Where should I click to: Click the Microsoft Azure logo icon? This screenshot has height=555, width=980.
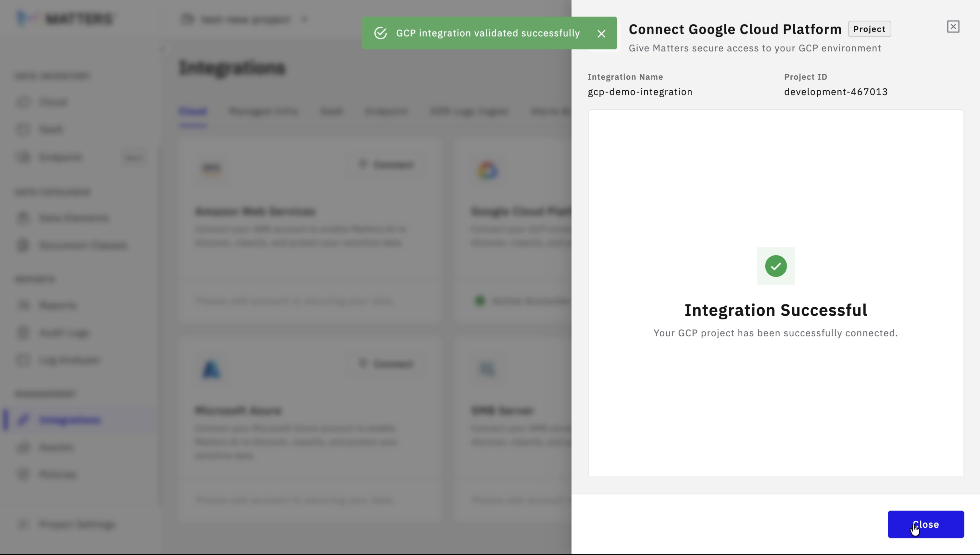tap(211, 369)
